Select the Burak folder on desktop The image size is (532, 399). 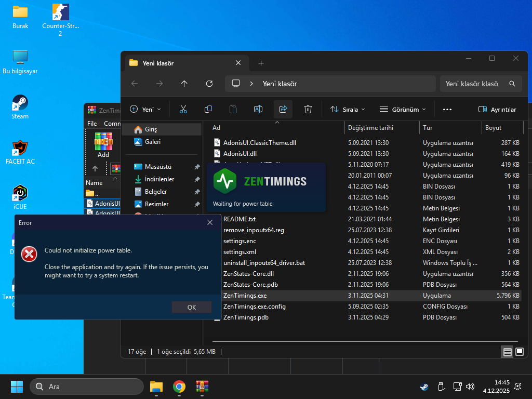(x=20, y=17)
